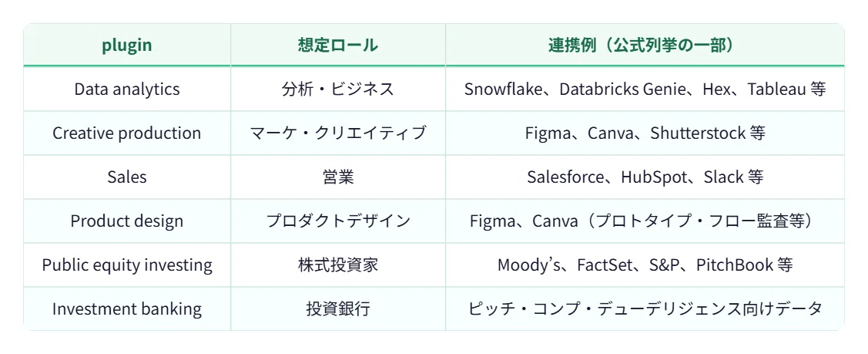Select the Public equity investing cell
Image resolution: width=868 pixels, height=354 pixels.
(x=127, y=265)
